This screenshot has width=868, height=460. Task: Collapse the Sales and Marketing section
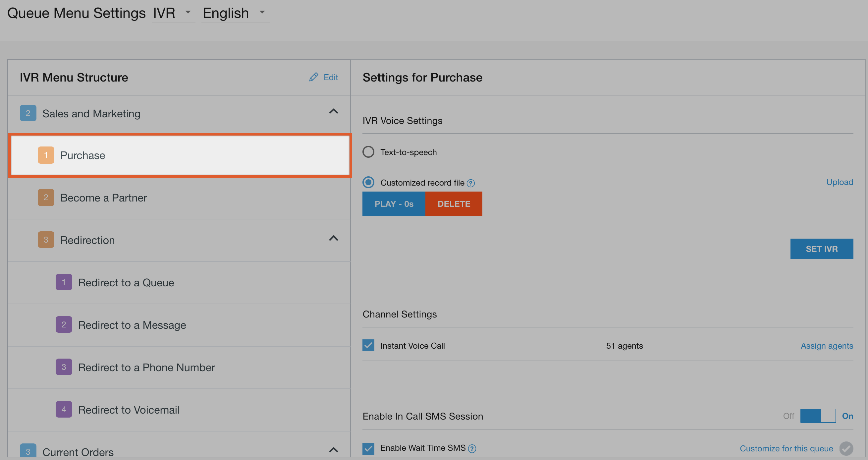point(333,112)
